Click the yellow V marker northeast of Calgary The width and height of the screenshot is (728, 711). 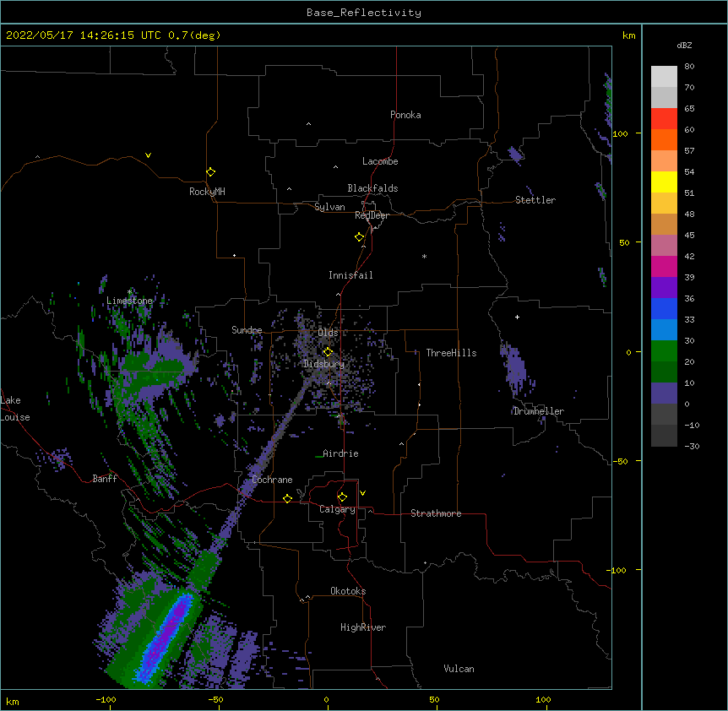362,493
